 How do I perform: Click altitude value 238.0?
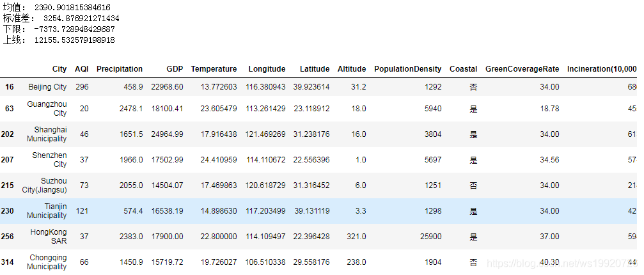[356, 262]
